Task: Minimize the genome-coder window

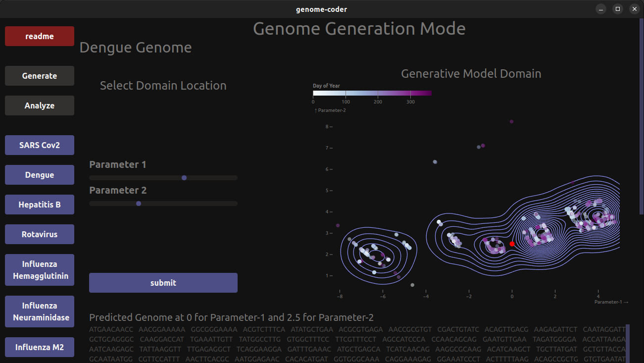Action: pos(601,9)
